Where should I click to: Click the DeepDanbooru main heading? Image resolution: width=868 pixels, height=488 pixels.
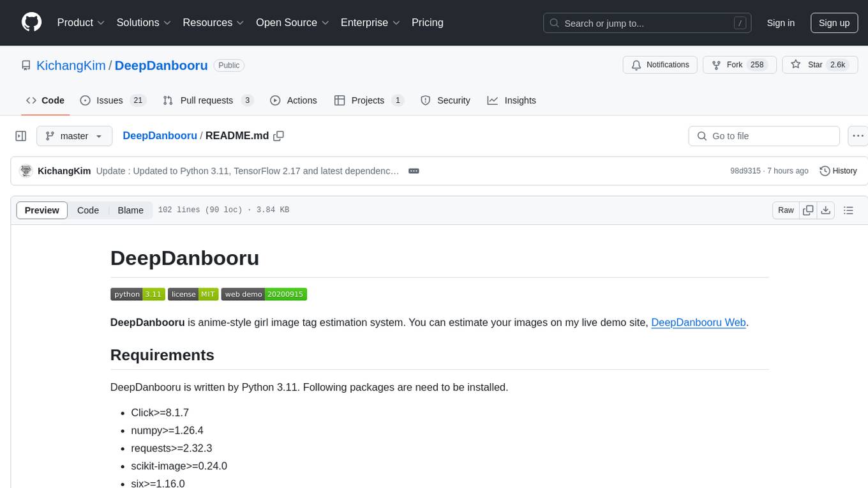click(184, 258)
